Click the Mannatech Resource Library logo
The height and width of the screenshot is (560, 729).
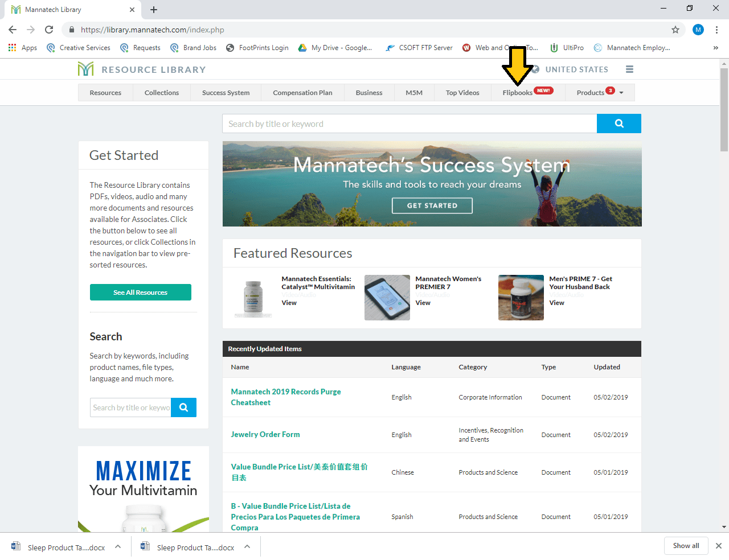pos(142,69)
